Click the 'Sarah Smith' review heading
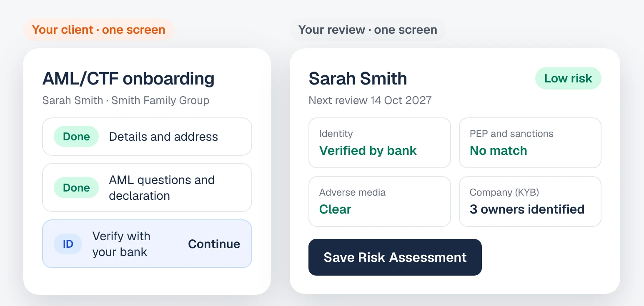This screenshot has height=306, width=644. [x=358, y=79]
